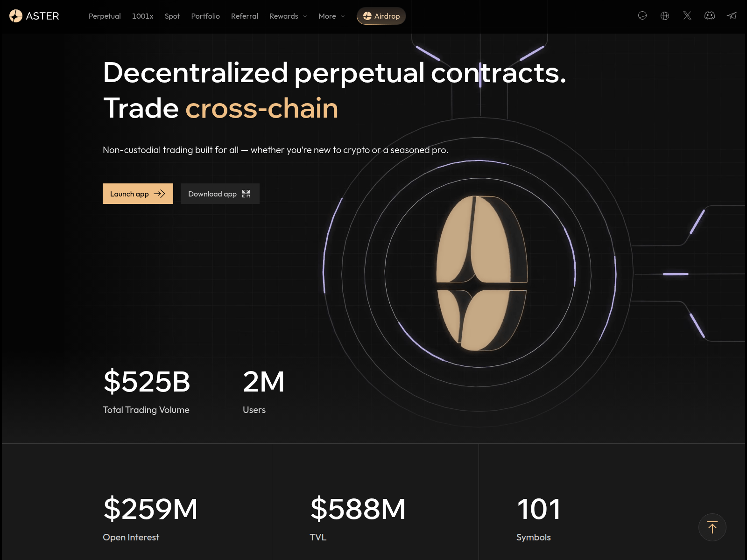Open the Telegram paper plane icon

click(732, 16)
